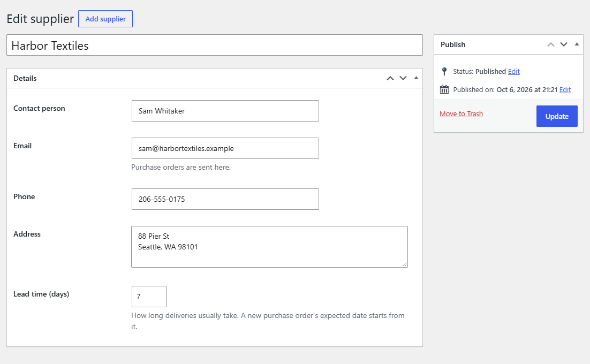The height and width of the screenshot is (364, 590).
Task: Move Details panel up with chevron arrow
Action: point(390,78)
